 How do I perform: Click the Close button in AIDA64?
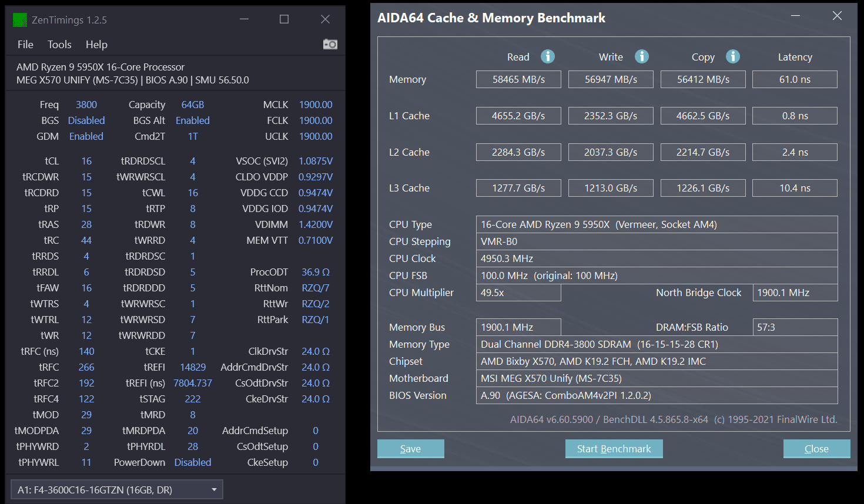click(816, 449)
